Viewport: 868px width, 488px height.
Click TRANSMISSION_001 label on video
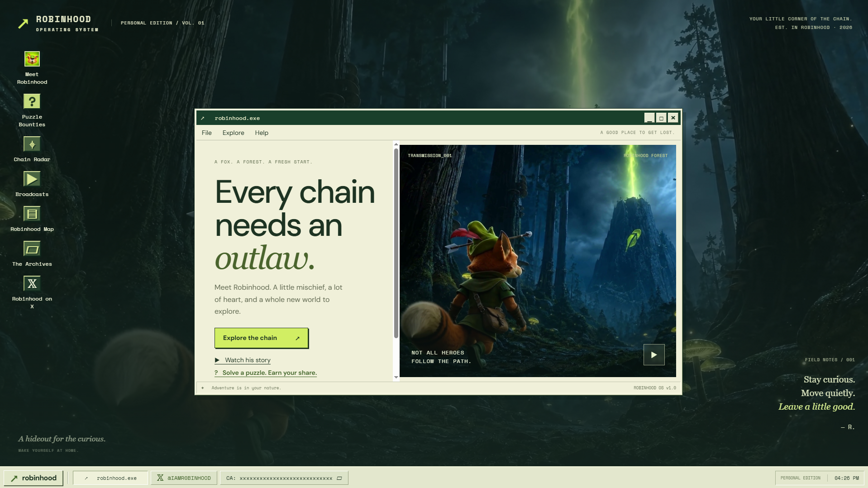click(429, 156)
